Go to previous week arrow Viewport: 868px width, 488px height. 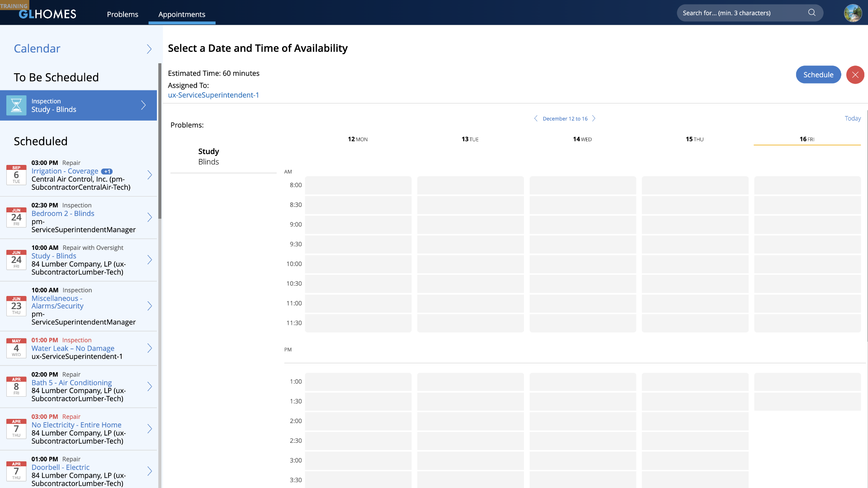(536, 118)
